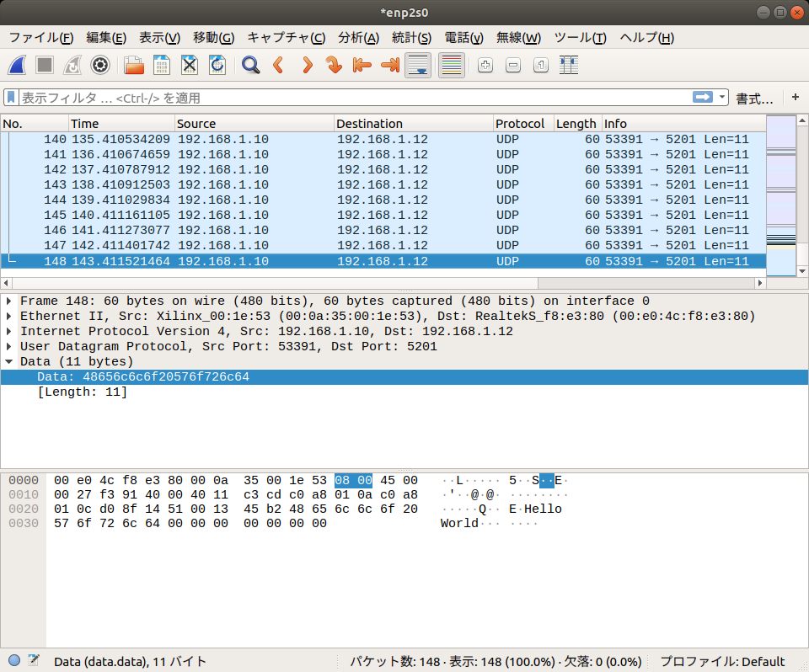Open the 無線(W) menu
The image size is (809, 672).
518,38
